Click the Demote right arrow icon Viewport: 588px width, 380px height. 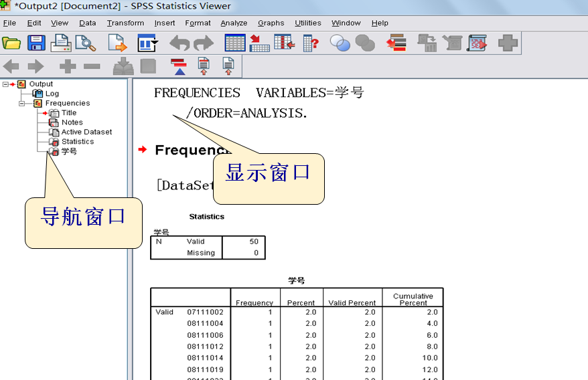click(36, 67)
